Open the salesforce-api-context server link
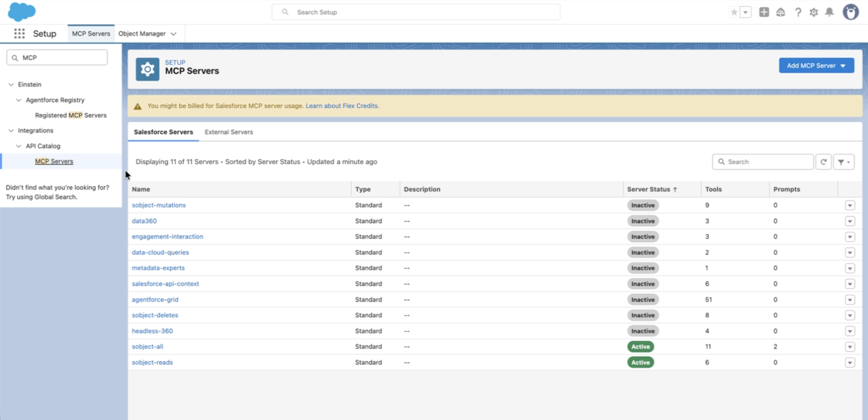This screenshot has height=420, width=868. tap(165, 284)
